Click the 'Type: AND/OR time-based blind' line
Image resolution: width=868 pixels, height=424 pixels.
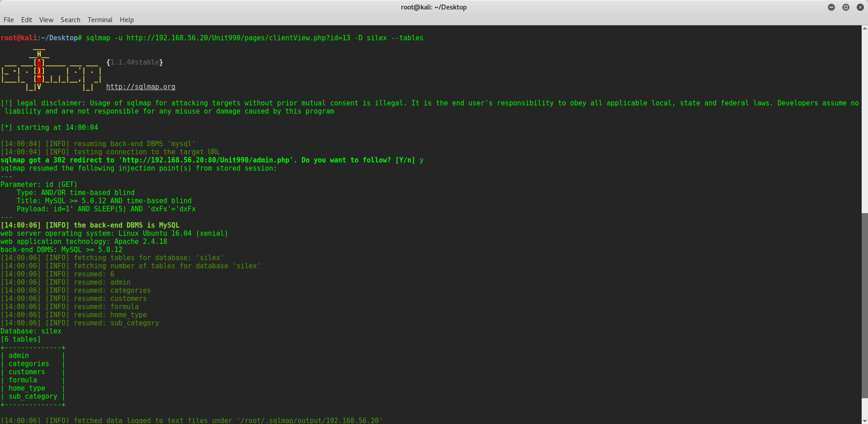(x=75, y=193)
